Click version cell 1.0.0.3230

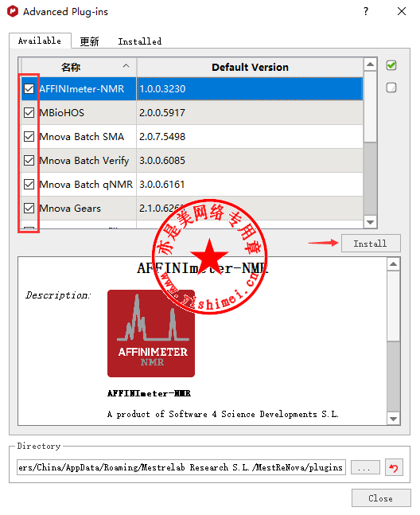point(250,88)
